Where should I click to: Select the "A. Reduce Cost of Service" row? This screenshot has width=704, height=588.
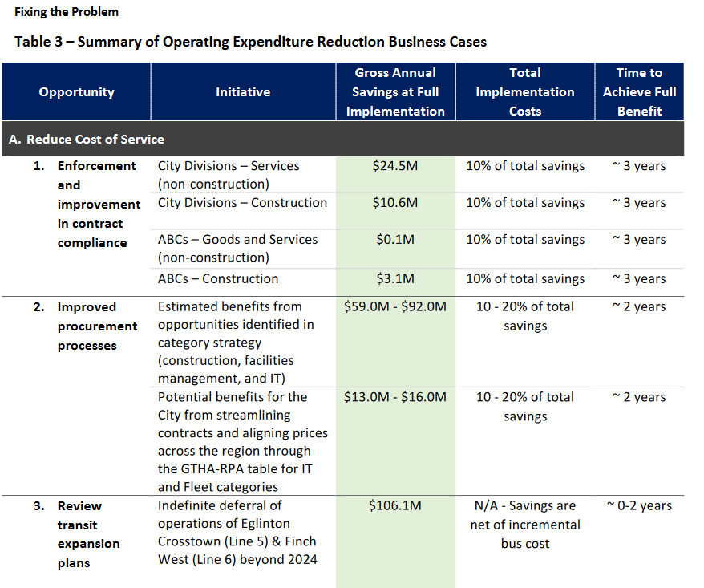(x=87, y=140)
